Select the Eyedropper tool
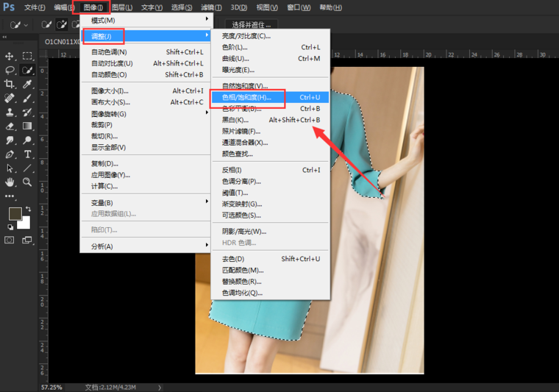Image resolution: width=559 pixels, height=392 pixels. point(27,84)
